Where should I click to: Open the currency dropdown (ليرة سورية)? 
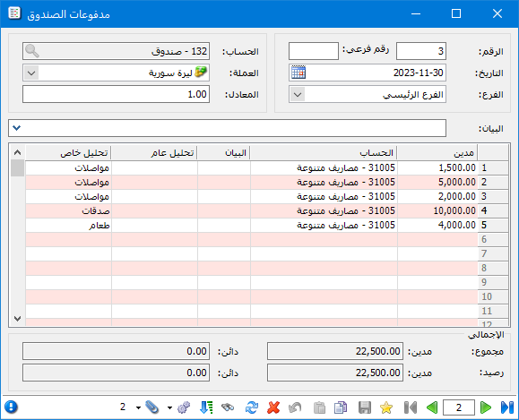click(x=31, y=73)
